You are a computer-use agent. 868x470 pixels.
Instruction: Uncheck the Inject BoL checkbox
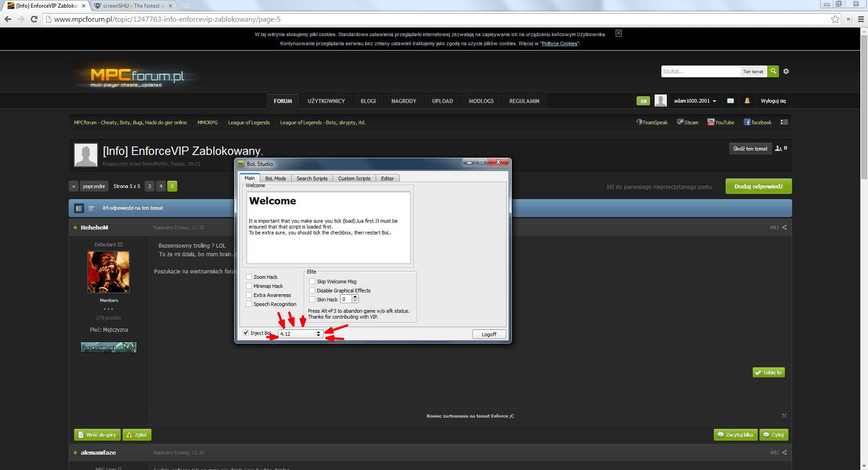246,333
